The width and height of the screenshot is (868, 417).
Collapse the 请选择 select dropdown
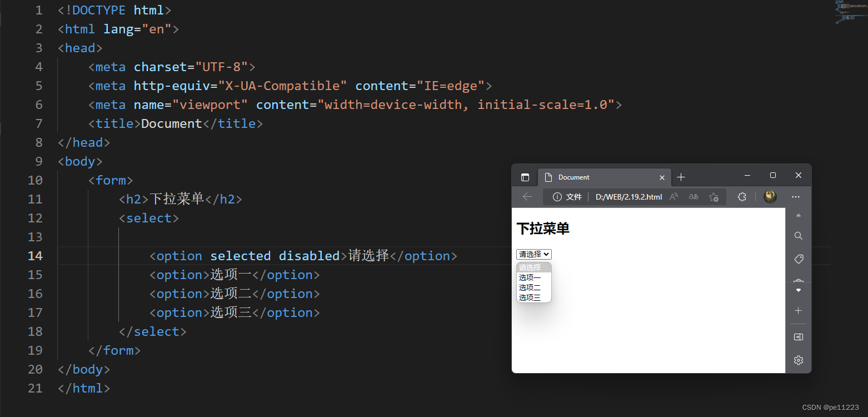[x=534, y=254]
